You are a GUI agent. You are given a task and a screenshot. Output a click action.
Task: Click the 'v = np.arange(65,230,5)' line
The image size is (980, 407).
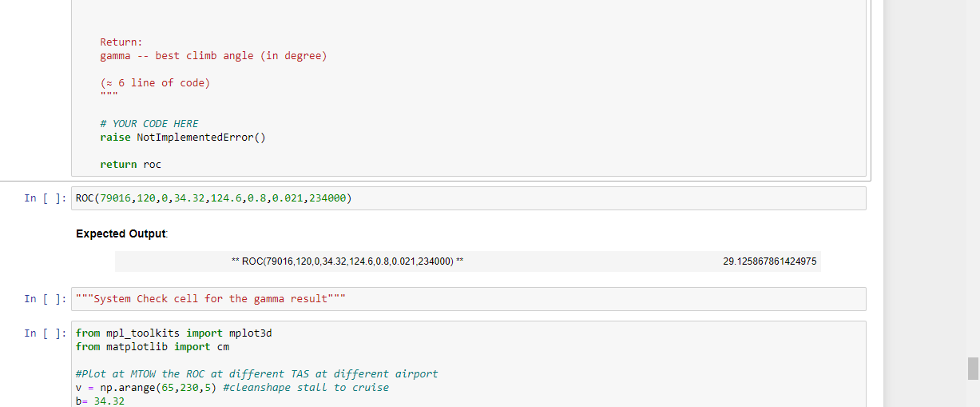point(232,388)
